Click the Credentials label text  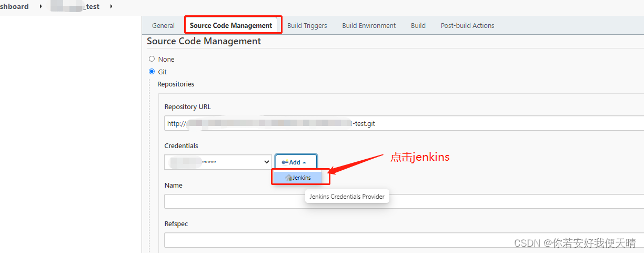point(181,145)
